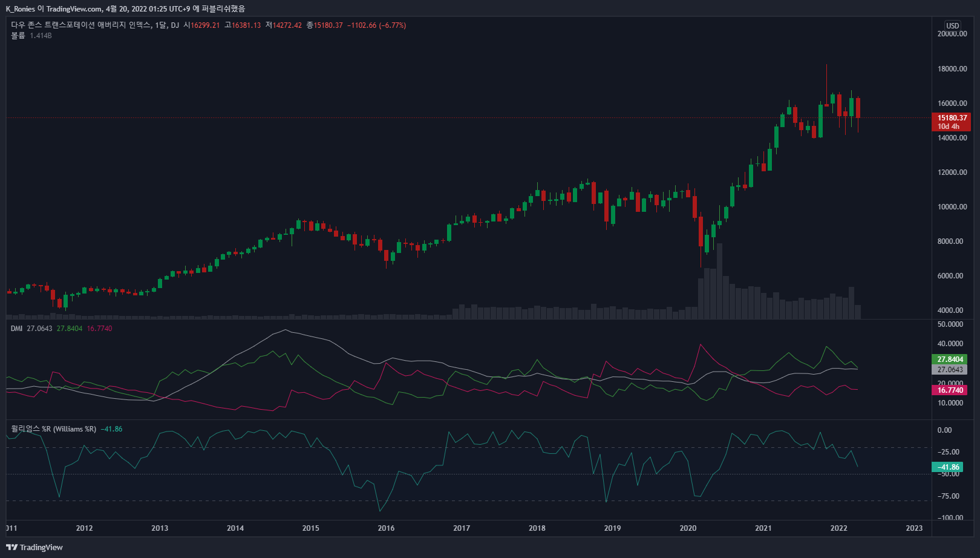This screenshot has height=558, width=980.
Task: Click the TradingView logo icon
Action: (12, 547)
